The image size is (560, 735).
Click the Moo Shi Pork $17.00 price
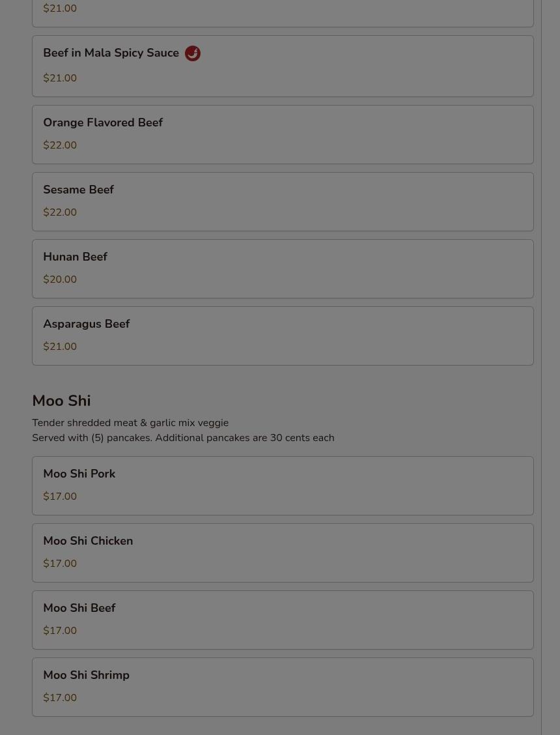(x=60, y=497)
